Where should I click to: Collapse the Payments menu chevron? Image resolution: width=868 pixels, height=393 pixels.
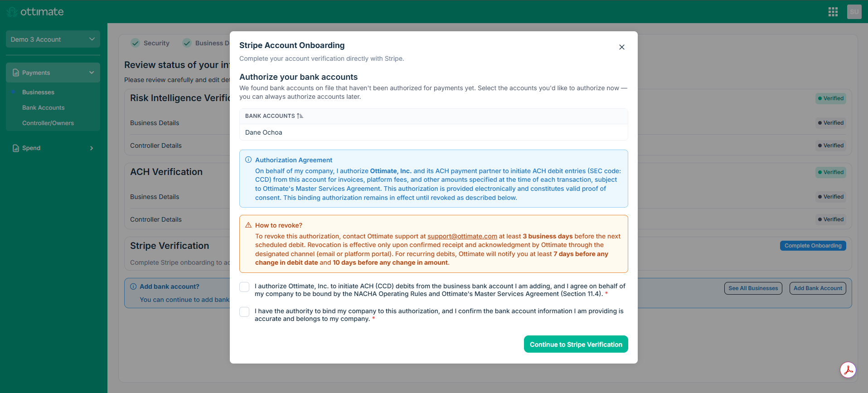[92, 73]
